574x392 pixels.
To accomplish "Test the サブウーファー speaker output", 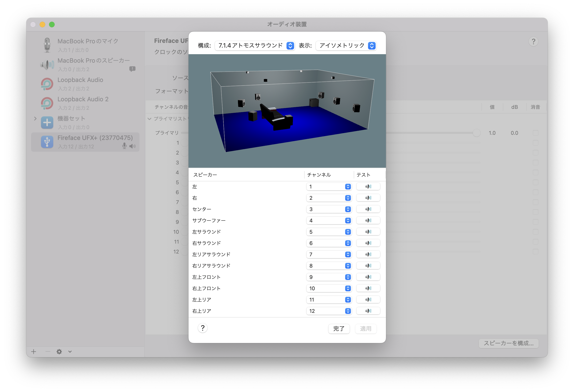I will [x=368, y=220].
